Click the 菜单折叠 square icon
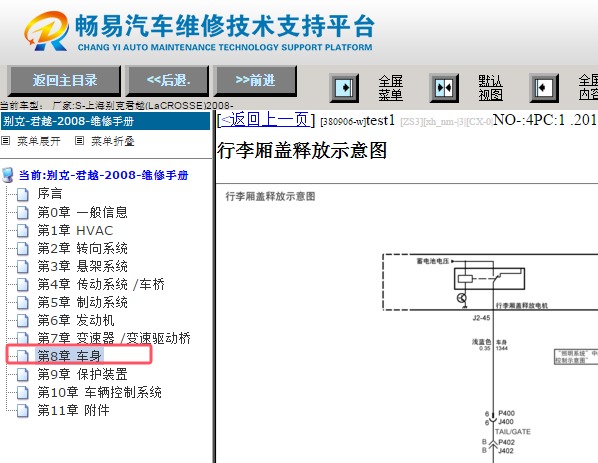This screenshot has height=463, width=598. click(x=79, y=141)
